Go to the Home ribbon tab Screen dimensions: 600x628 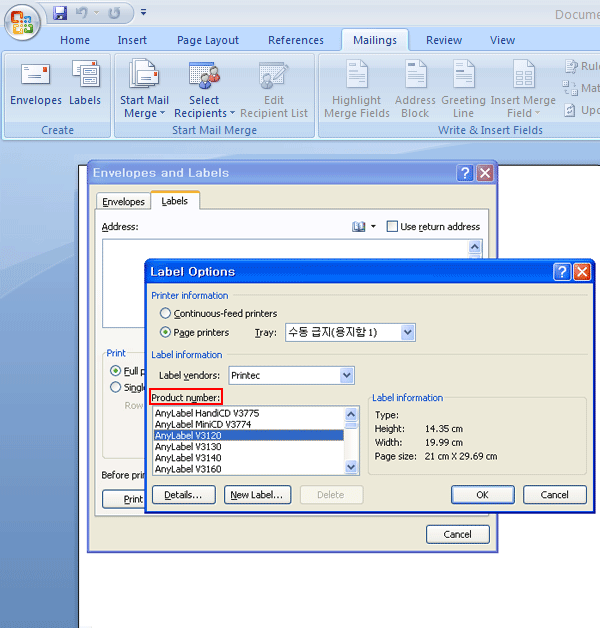click(x=75, y=40)
